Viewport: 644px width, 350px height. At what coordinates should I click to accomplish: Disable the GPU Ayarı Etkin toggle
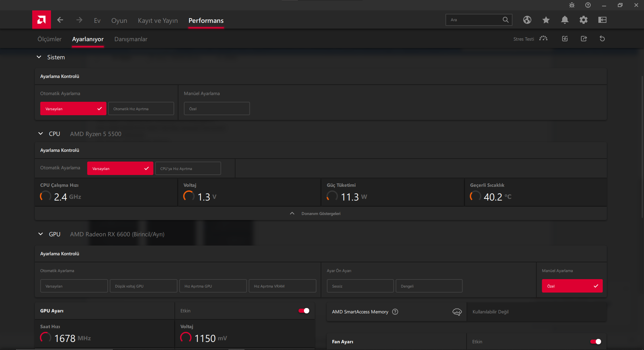pyautogui.click(x=304, y=311)
